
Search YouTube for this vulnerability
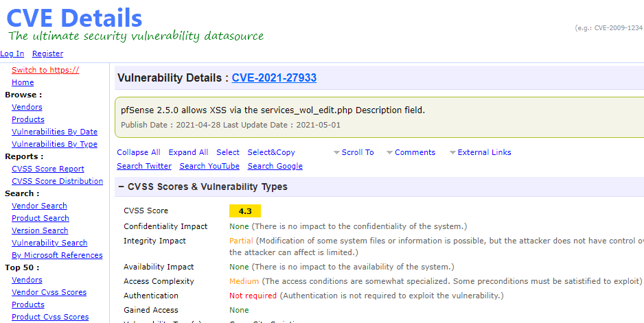(209, 166)
